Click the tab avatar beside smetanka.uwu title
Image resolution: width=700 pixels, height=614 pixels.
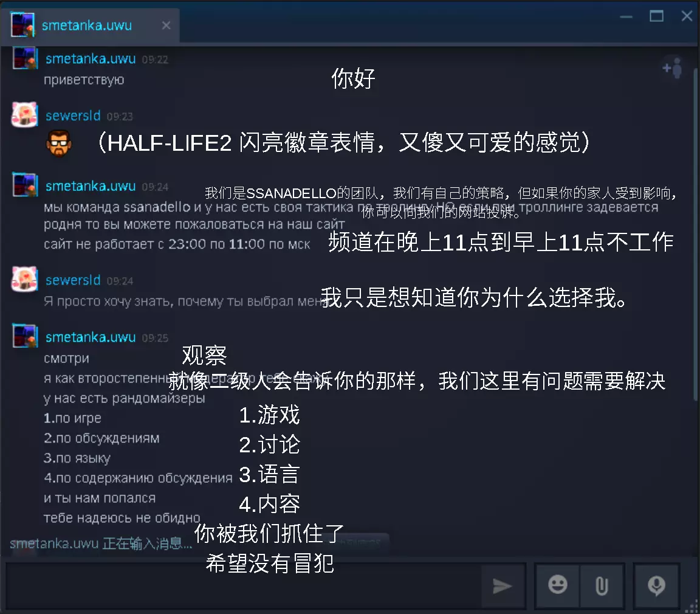[x=22, y=24]
